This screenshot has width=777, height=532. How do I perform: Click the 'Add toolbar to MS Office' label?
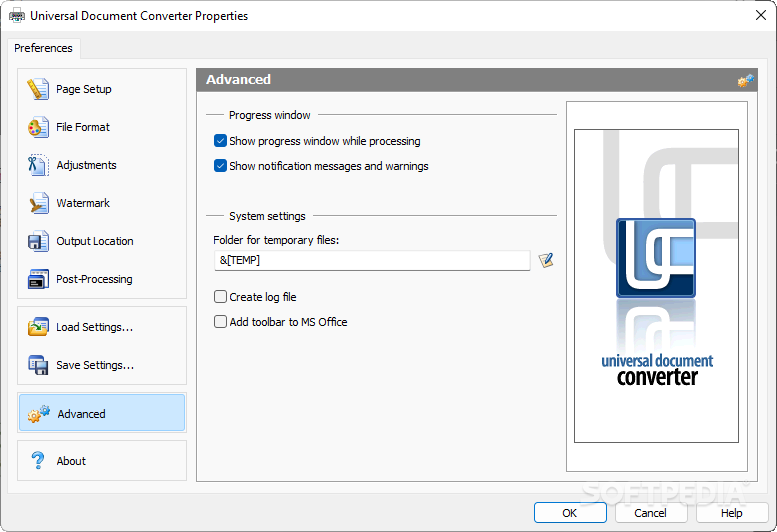coord(288,322)
